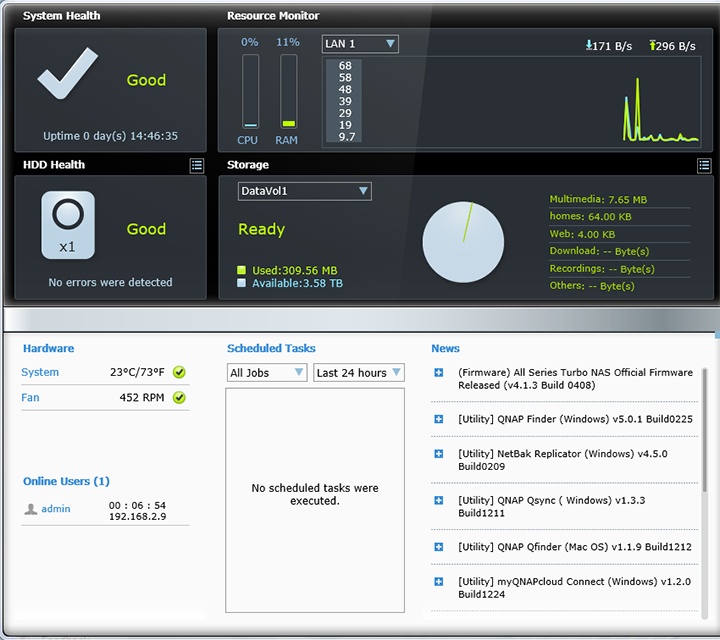Open the HDD Health details list icon

[197, 165]
